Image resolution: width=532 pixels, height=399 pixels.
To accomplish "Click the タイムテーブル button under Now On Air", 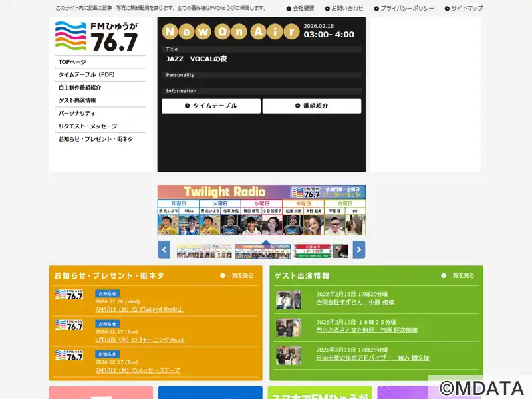I will (211, 106).
